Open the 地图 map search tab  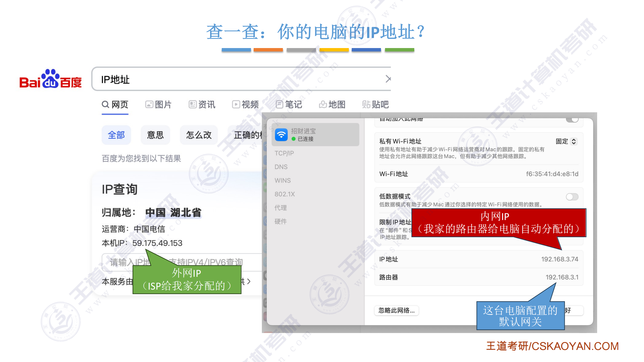pyautogui.click(x=332, y=104)
